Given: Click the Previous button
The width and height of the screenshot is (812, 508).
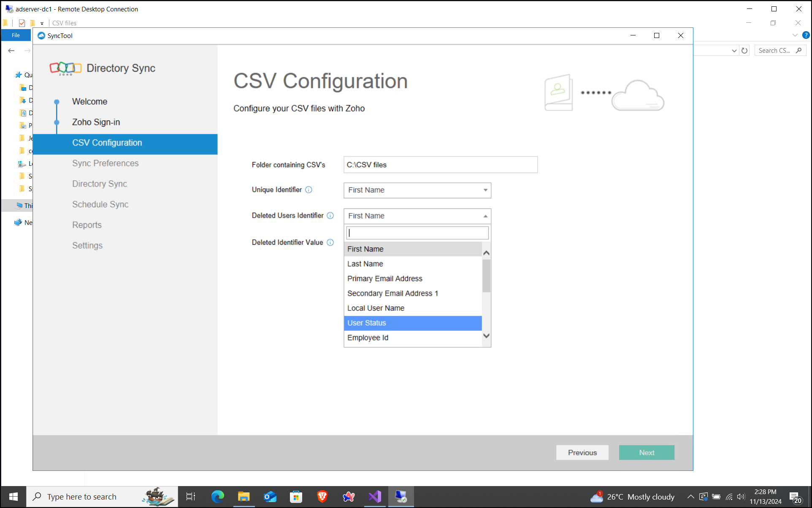Looking at the screenshot, I should point(582,453).
